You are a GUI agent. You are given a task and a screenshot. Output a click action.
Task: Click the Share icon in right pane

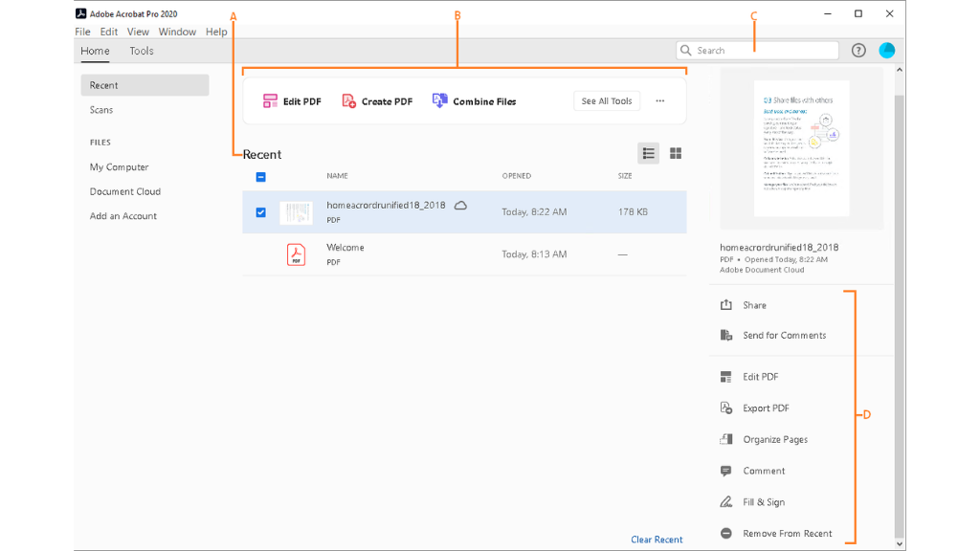pyautogui.click(x=725, y=305)
